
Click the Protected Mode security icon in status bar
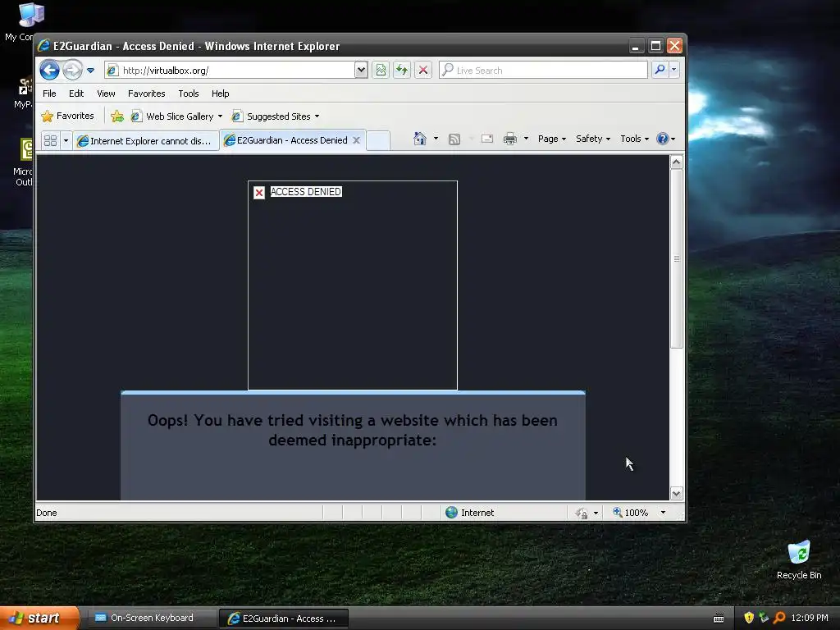[x=582, y=514]
